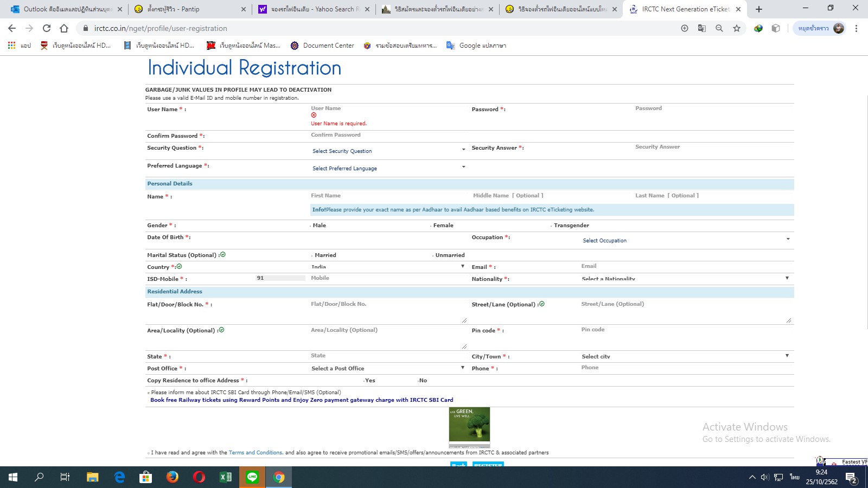
Task: Open Excel from the taskbar
Action: pyautogui.click(x=226, y=477)
